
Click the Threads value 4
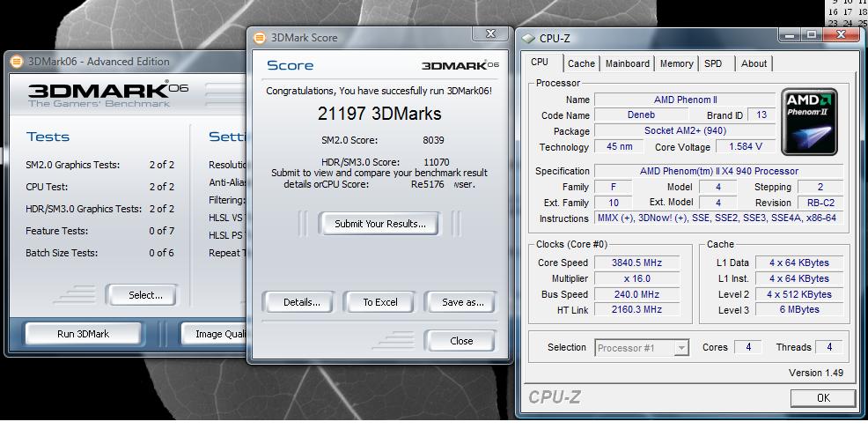click(x=828, y=348)
